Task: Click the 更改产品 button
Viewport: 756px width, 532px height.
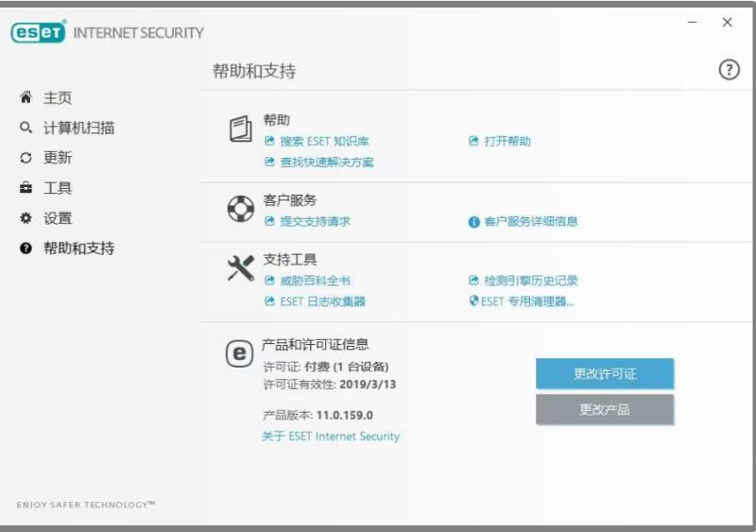Action: pyautogui.click(x=605, y=409)
